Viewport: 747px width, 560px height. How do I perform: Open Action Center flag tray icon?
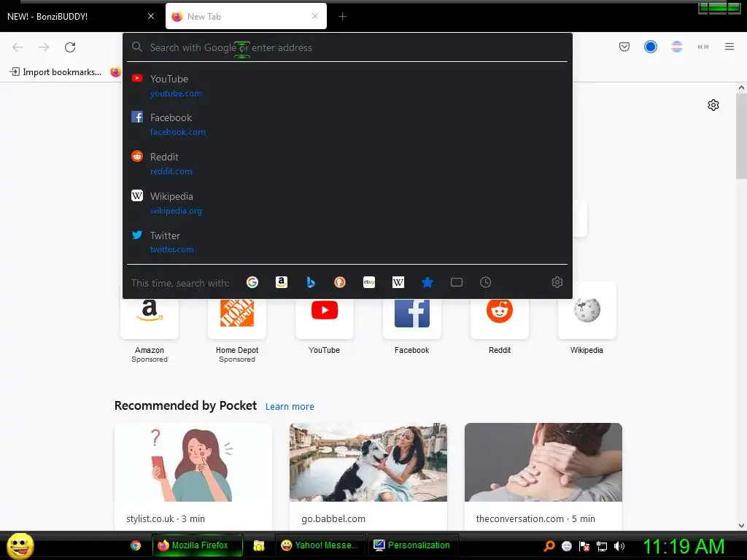point(584,546)
